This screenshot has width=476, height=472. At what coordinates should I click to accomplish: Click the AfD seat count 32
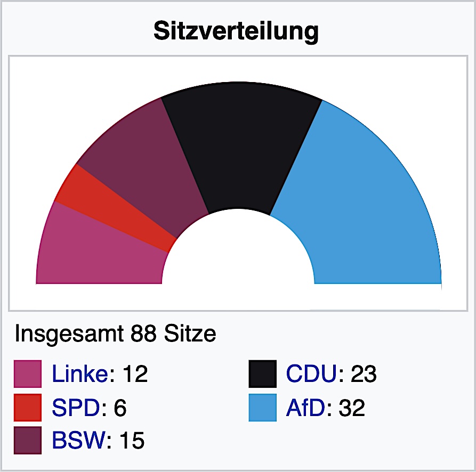(x=351, y=408)
